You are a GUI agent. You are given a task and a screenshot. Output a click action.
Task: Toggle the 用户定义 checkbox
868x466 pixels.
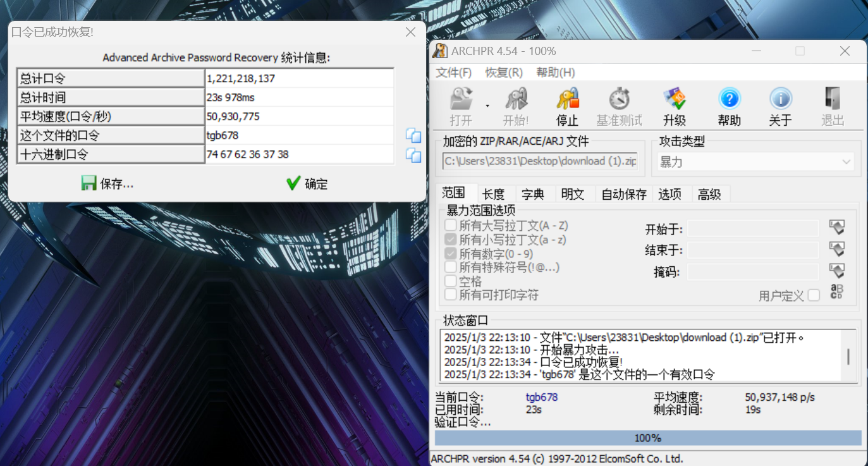pos(814,295)
